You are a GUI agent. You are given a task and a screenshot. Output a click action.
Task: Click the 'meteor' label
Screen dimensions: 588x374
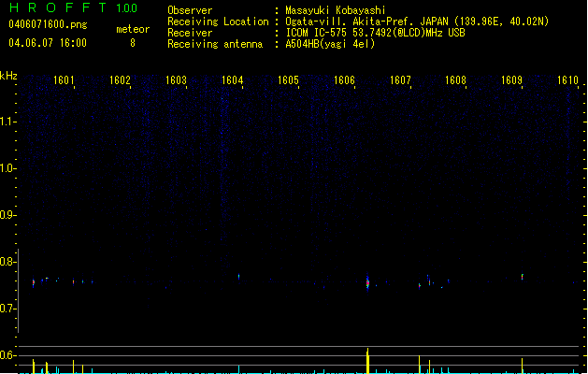(x=133, y=29)
